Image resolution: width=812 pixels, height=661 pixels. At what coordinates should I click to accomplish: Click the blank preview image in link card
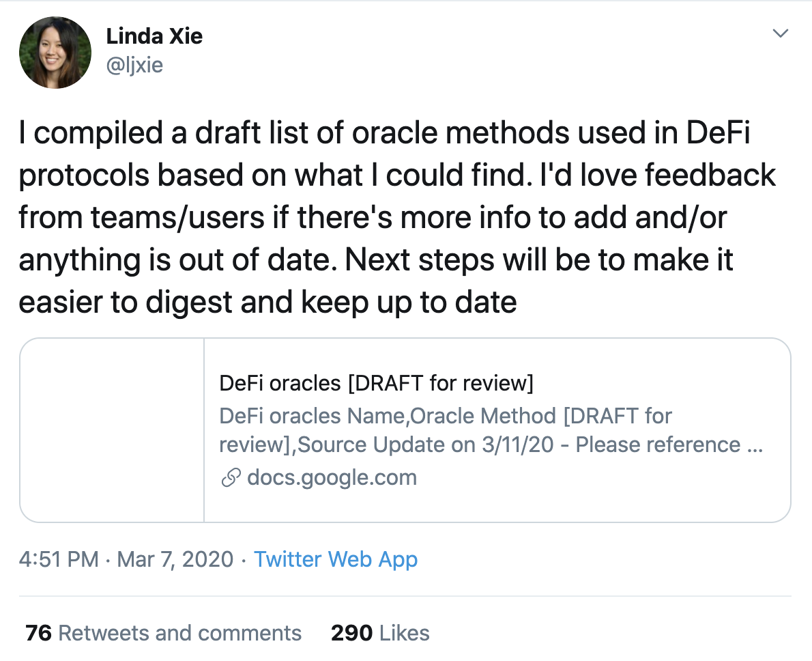[x=112, y=430]
